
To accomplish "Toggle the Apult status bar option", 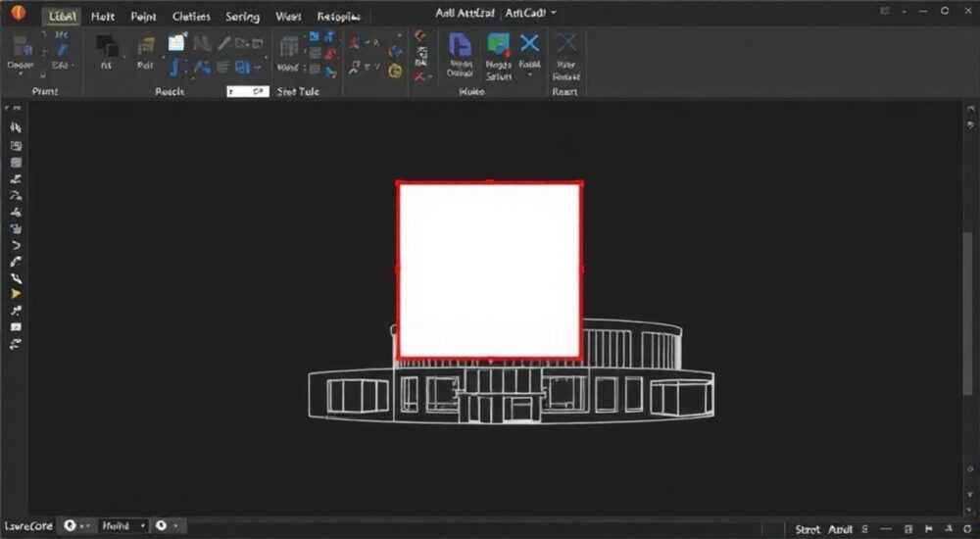I will (x=840, y=529).
